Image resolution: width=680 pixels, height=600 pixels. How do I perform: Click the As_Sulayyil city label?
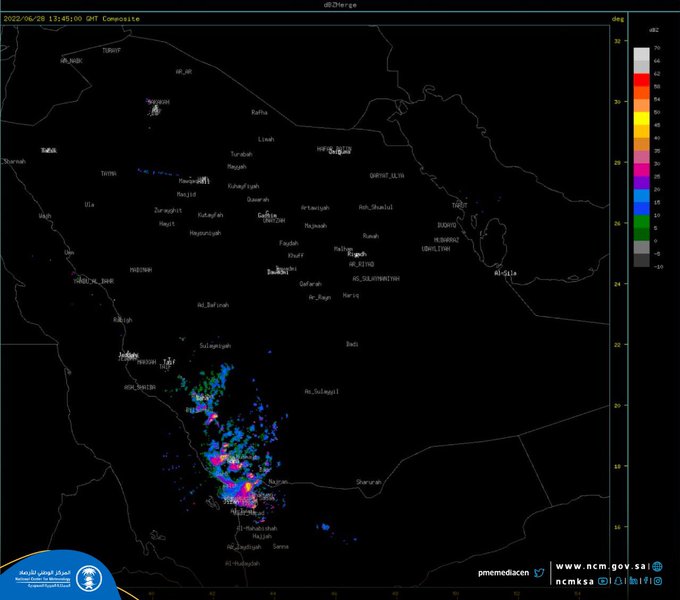tap(321, 391)
